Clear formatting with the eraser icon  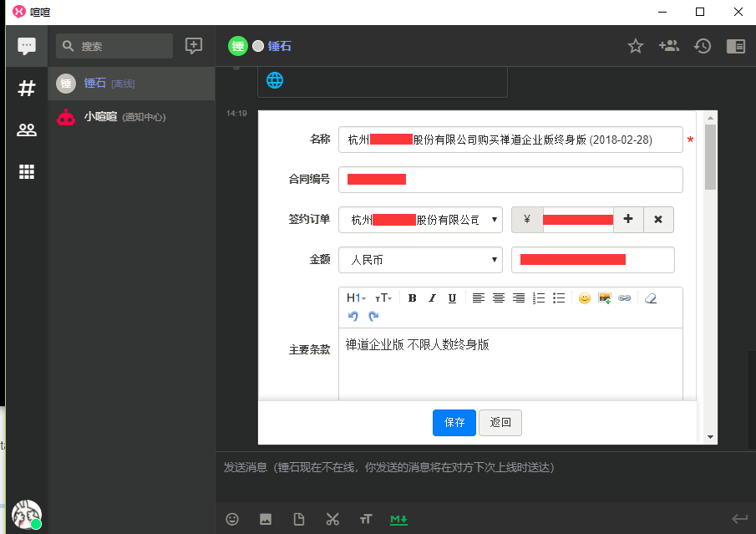[x=651, y=298]
